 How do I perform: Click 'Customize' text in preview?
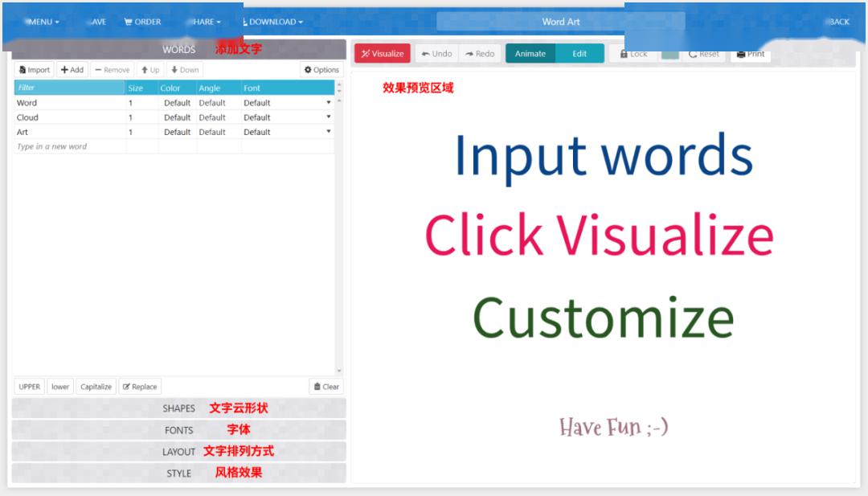pos(604,318)
